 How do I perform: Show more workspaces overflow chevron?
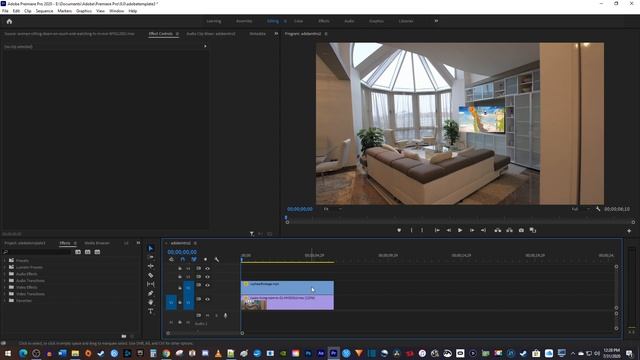tap(436, 21)
